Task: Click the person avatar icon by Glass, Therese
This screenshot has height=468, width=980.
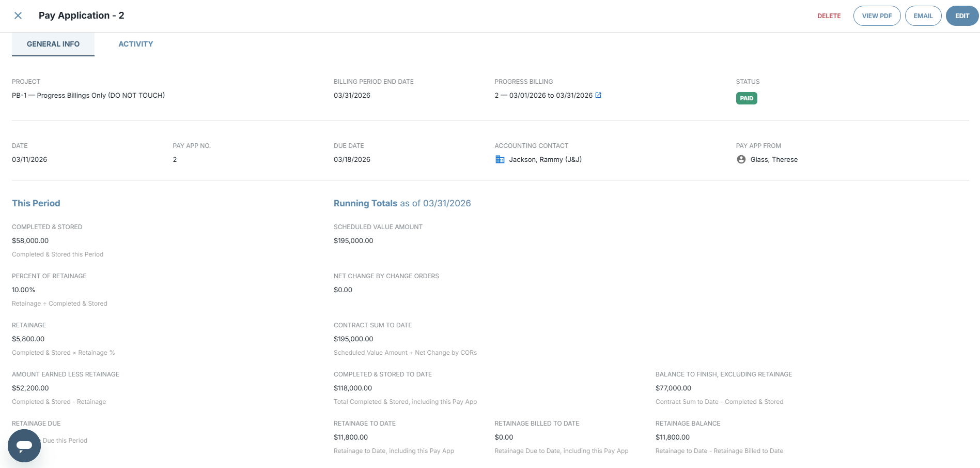Action: click(x=741, y=159)
